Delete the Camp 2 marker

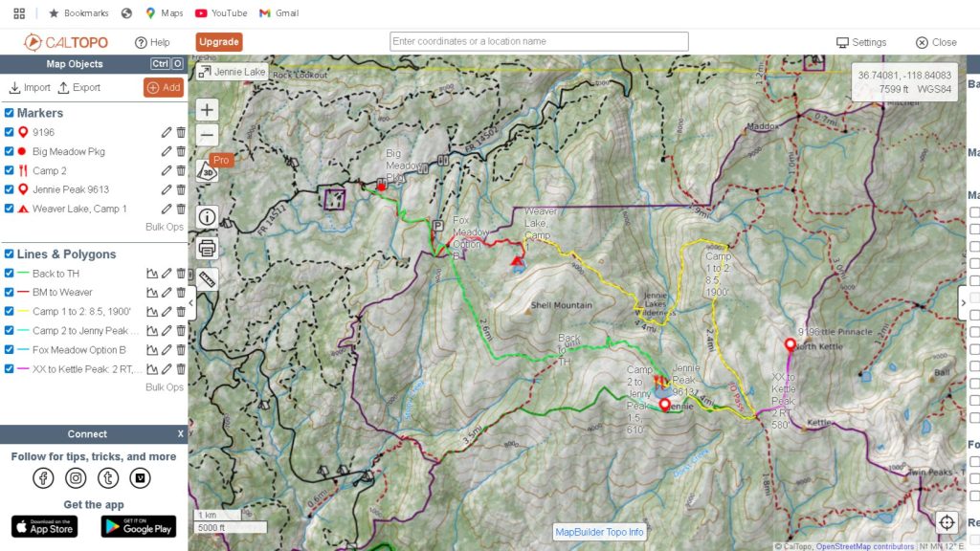[181, 170]
